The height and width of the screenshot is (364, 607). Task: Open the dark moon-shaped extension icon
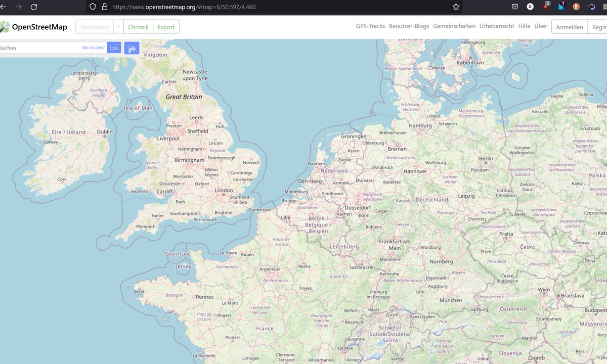[592, 7]
